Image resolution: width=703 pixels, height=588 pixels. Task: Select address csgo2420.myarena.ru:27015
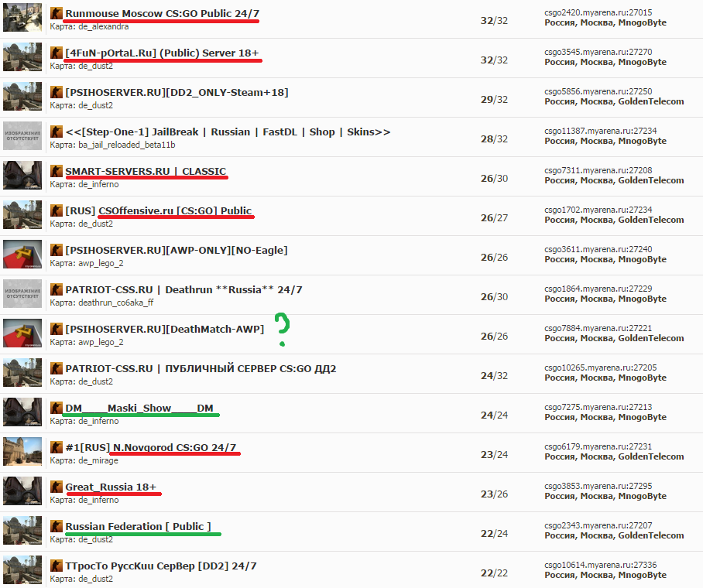[598, 12]
